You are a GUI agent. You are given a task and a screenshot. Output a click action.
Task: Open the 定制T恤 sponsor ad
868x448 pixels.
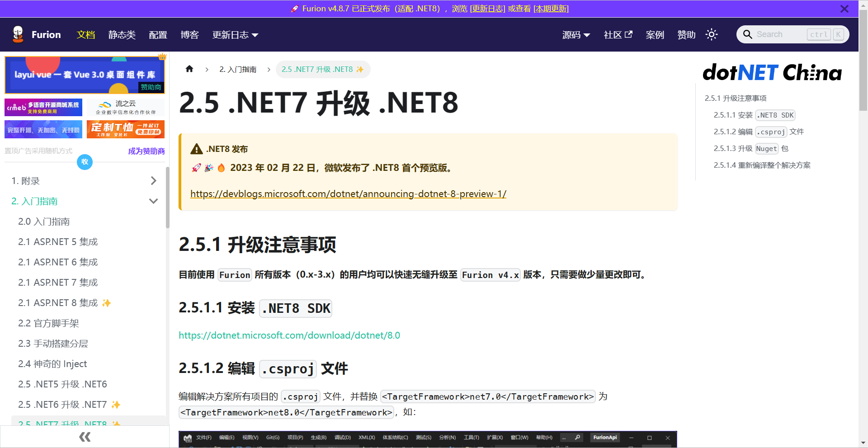click(126, 129)
